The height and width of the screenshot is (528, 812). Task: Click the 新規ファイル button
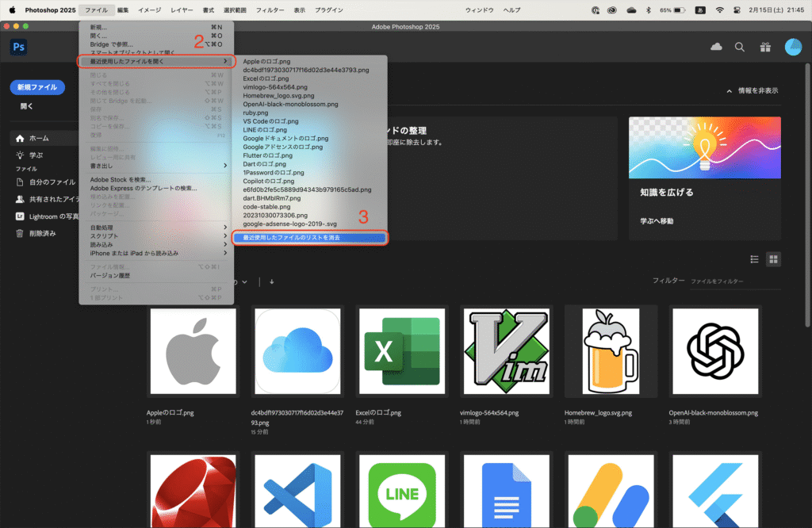(37, 87)
